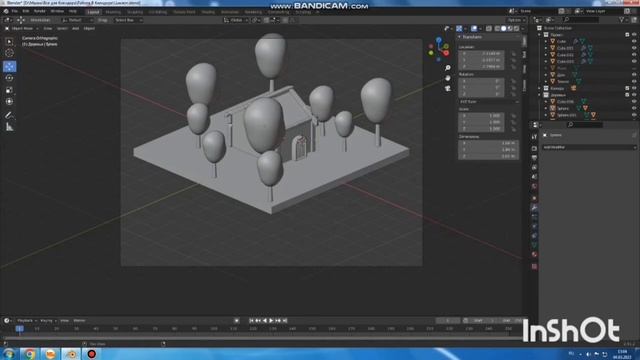Viewport: 640px width, 360px height.
Task: Select the Measure tool
Action: pos(9,127)
